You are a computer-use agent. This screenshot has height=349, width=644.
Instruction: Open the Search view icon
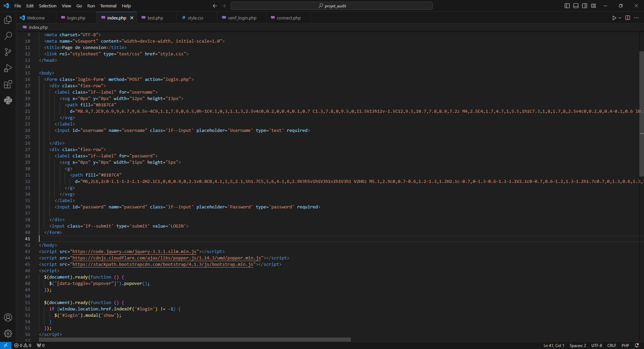point(8,36)
